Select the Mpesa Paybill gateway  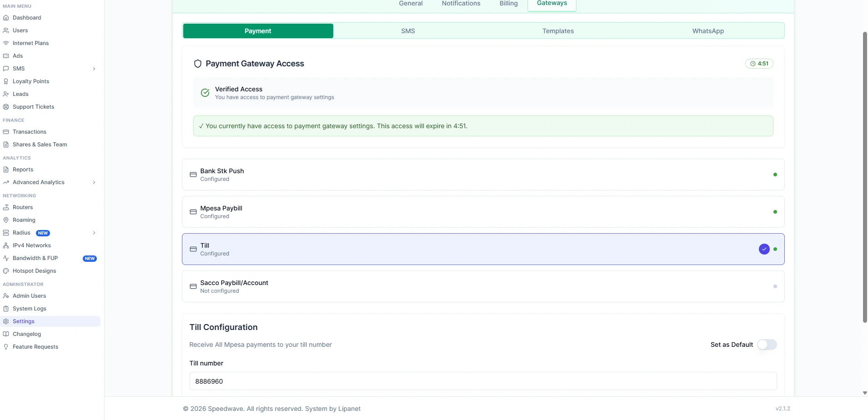(483, 212)
